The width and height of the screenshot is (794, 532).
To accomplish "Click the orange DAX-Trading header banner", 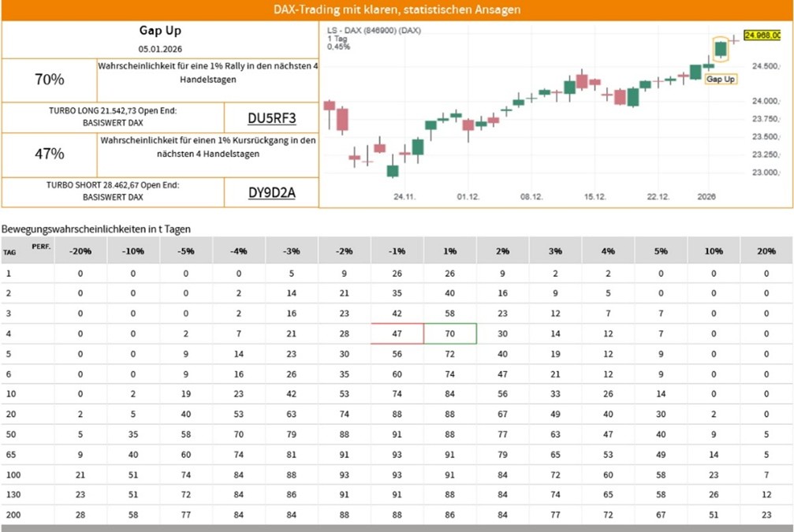I will [x=397, y=10].
